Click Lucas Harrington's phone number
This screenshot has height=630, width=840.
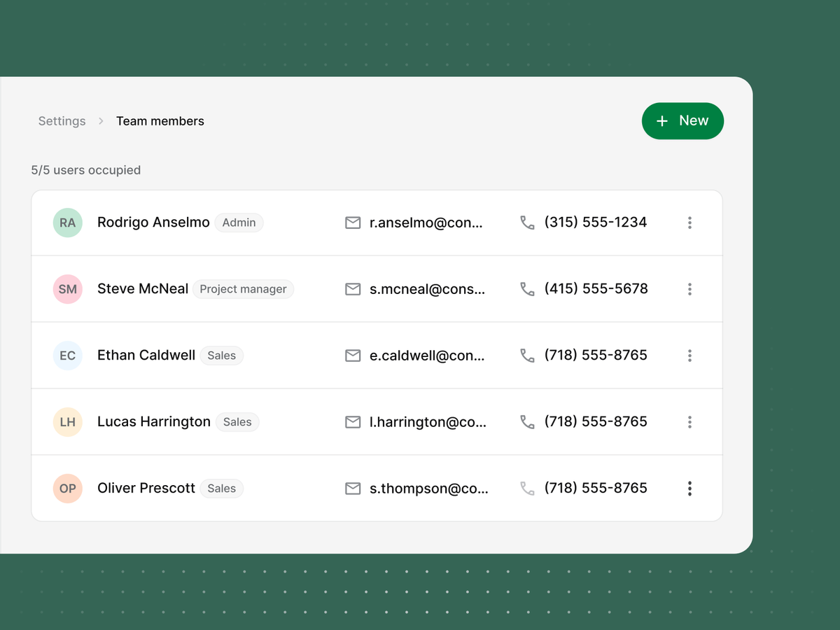(x=596, y=422)
